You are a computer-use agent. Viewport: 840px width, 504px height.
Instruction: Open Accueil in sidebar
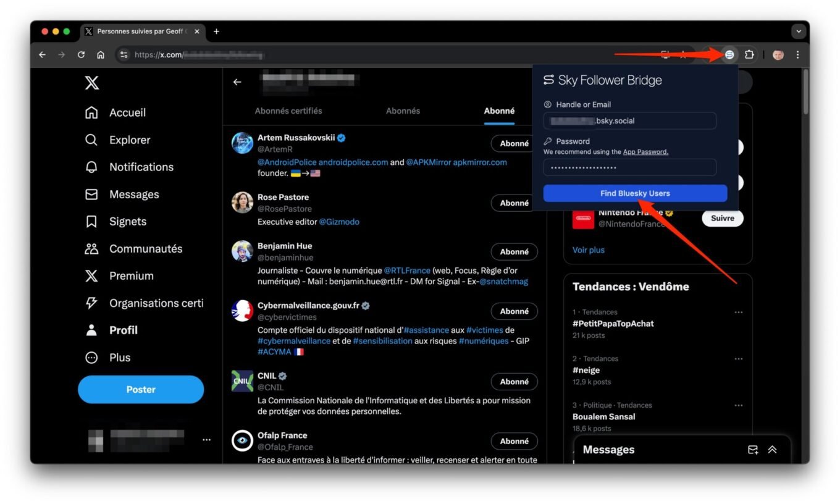pos(115,112)
